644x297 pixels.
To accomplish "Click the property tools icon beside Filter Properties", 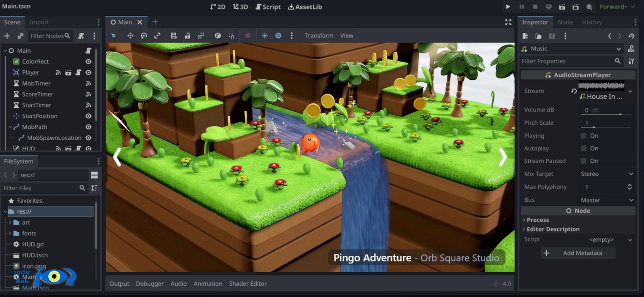I will tap(631, 61).
